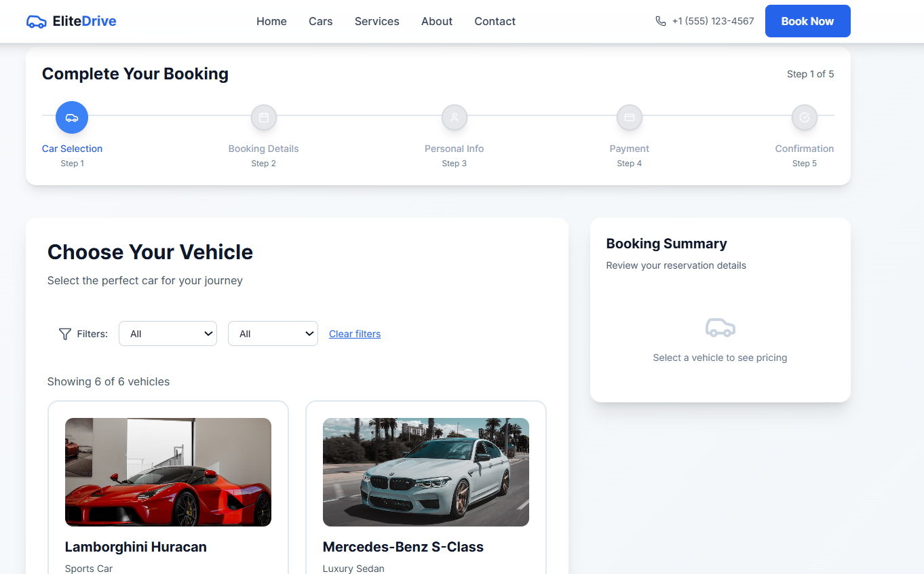
Task: Click the Booking Details calendar step icon
Action: (264, 117)
